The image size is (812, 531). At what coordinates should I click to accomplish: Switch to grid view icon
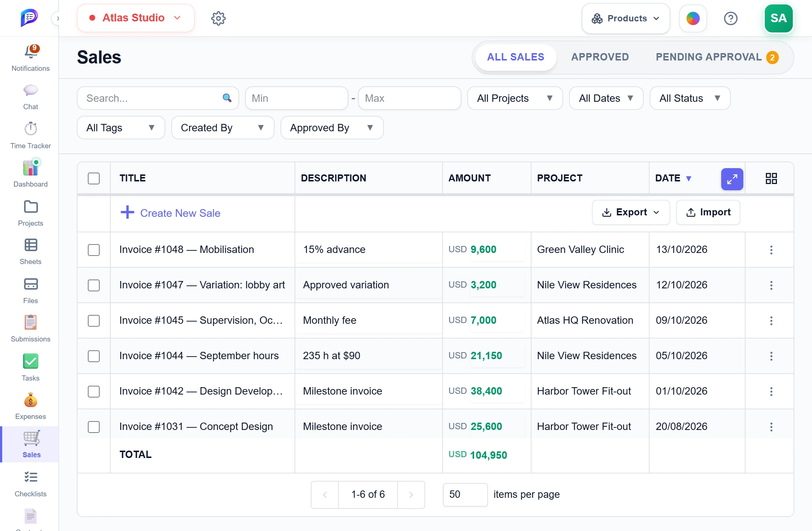click(771, 178)
